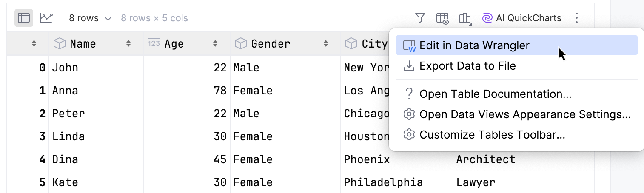Open Data Views Appearance Settings
The height and width of the screenshot is (193, 644).
524,114
